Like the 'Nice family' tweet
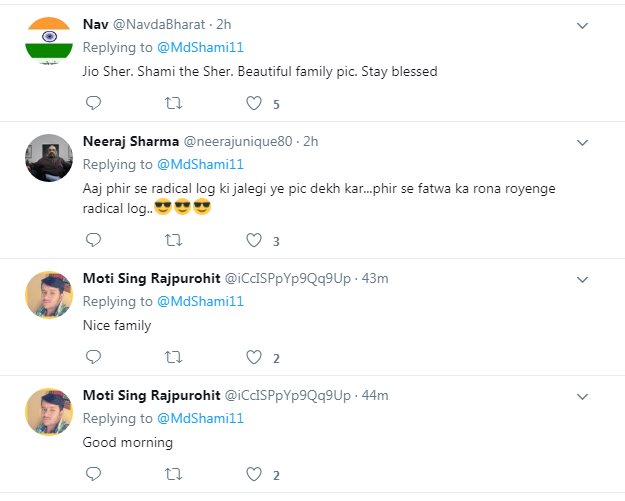The image size is (625, 501). pyautogui.click(x=254, y=357)
